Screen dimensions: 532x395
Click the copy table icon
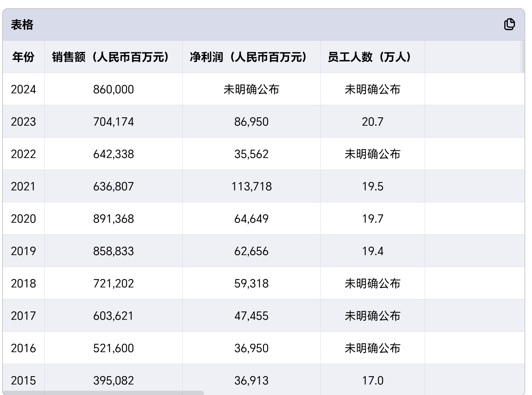point(509,25)
